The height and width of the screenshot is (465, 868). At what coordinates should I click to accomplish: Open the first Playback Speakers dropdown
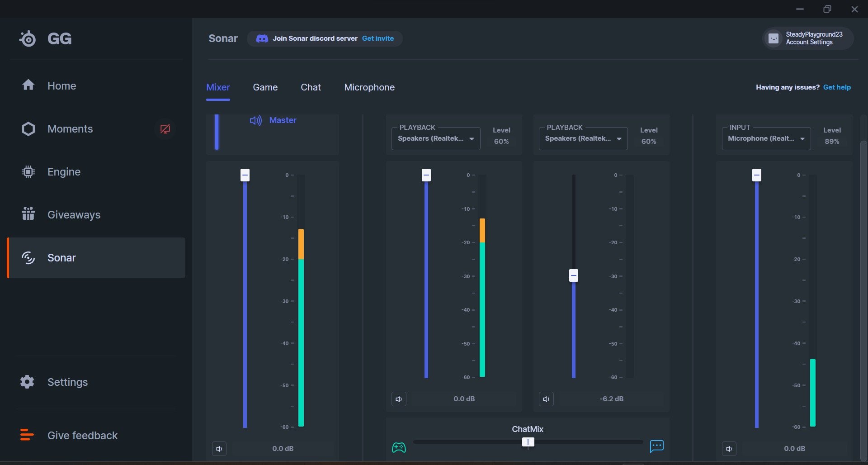[436, 138]
